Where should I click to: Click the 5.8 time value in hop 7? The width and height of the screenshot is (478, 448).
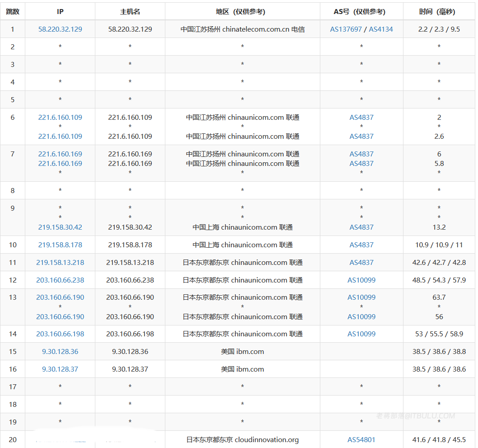[x=439, y=164]
